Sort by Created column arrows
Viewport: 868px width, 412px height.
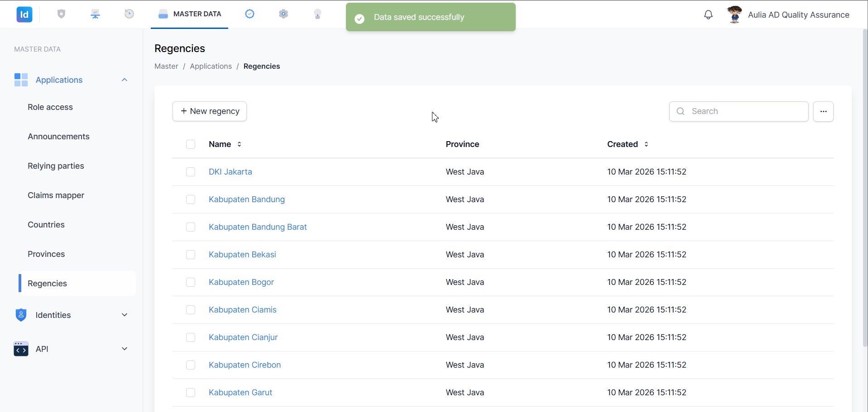click(646, 144)
